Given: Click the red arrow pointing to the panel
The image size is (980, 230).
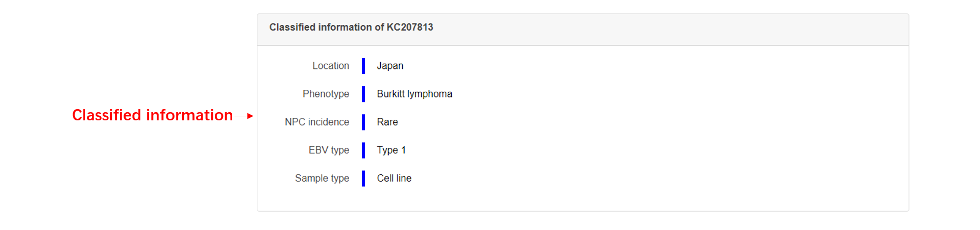Looking at the screenshot, I should click(244, 116).
